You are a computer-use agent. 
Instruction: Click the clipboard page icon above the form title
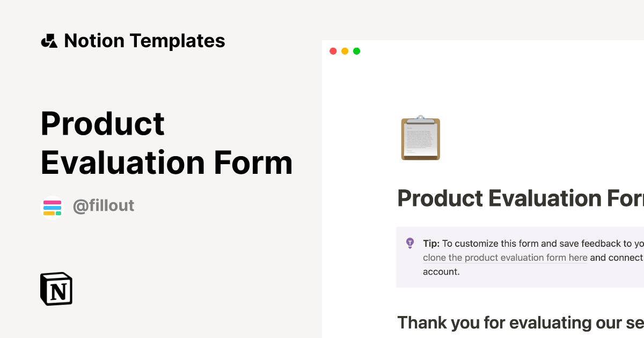420,138
